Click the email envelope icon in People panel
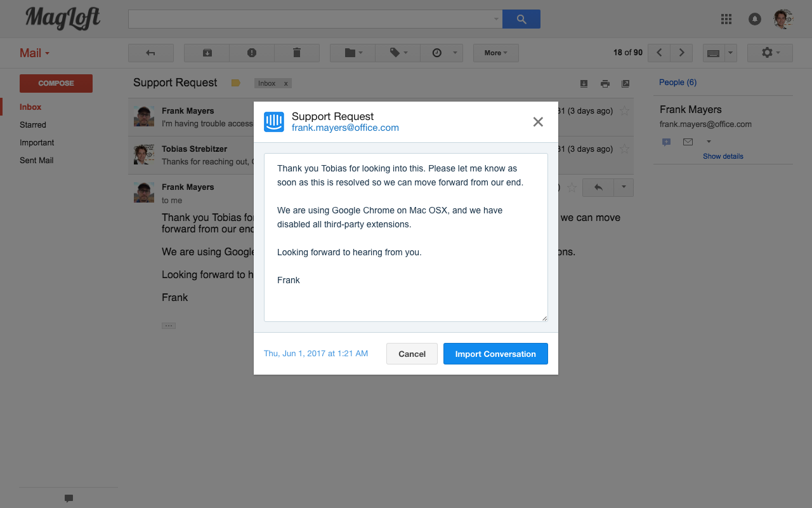 [x=688, y=142]
